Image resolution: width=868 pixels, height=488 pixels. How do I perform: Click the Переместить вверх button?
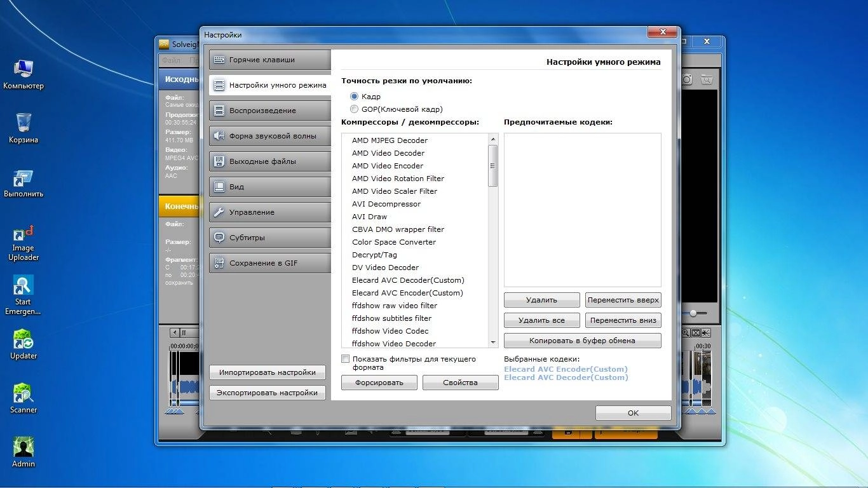[623, 300]
